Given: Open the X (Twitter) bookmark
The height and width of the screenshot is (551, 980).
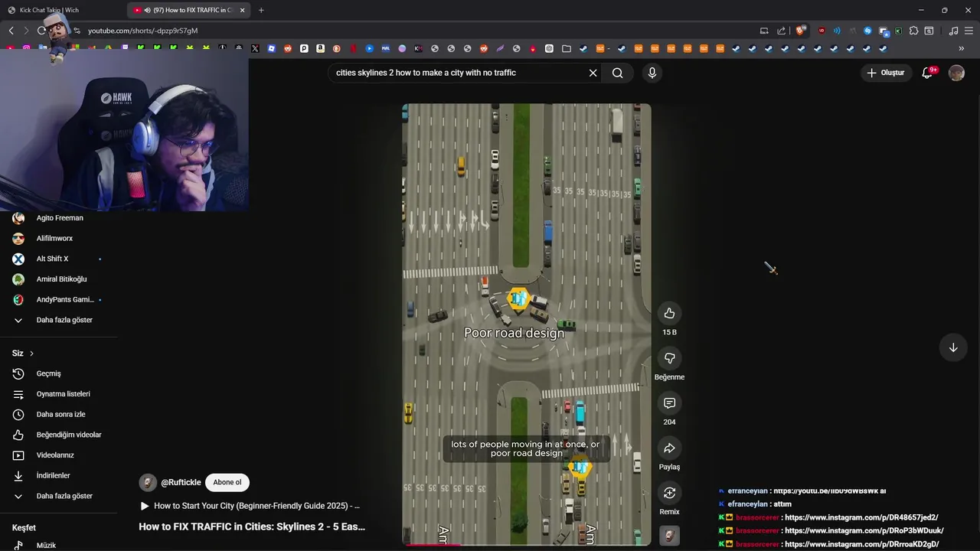Looking at the screenshot, I should click(x=255, y=48).
